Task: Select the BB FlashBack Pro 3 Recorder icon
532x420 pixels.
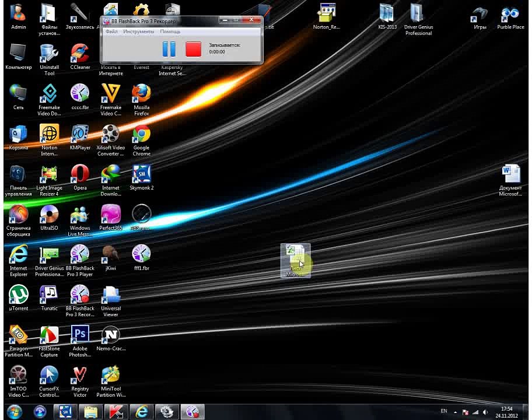Action: pos(80,301)
